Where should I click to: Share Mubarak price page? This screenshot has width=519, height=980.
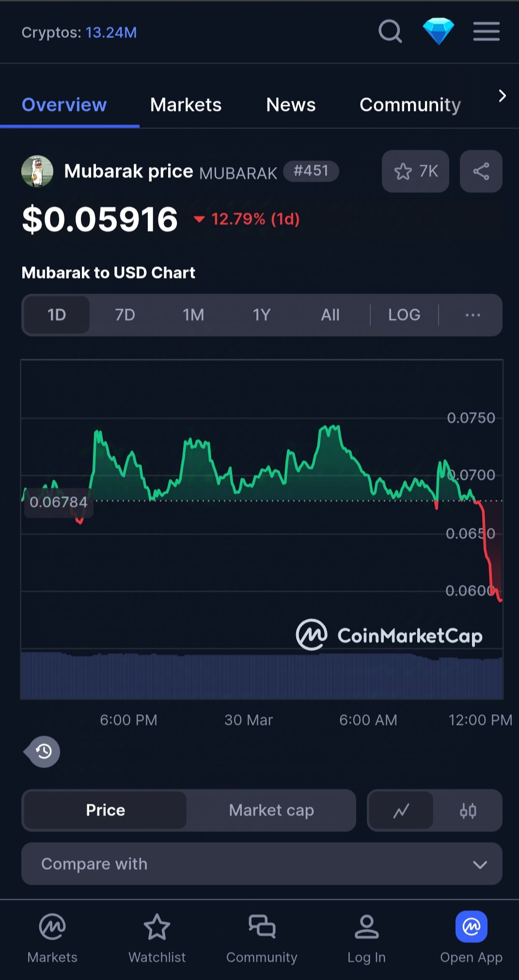click(481, 171)
